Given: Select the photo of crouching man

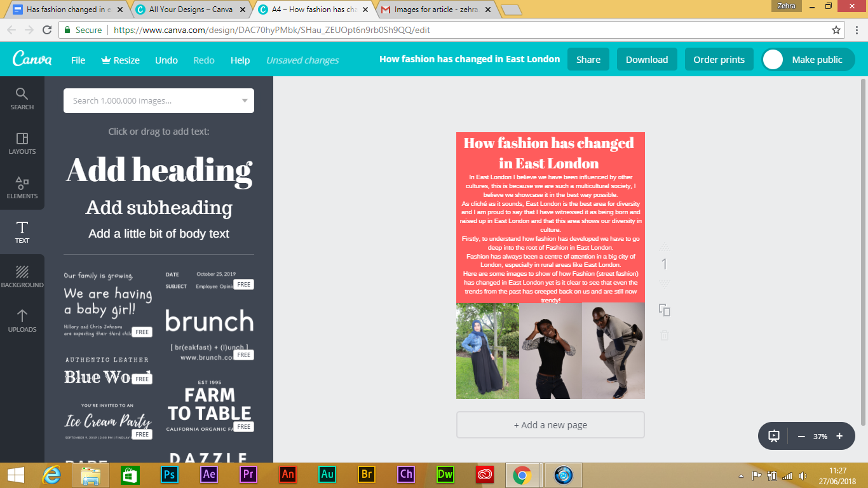Looking at the screenshot, I should (613, 351).
